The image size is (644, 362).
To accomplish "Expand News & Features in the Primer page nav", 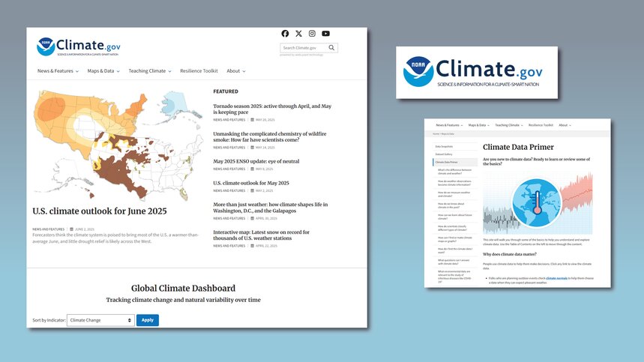I will (x=449, y=125).
